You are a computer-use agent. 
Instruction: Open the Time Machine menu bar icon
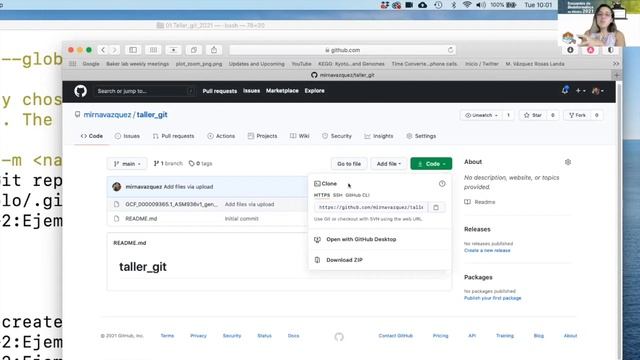[x=438, y=5]
